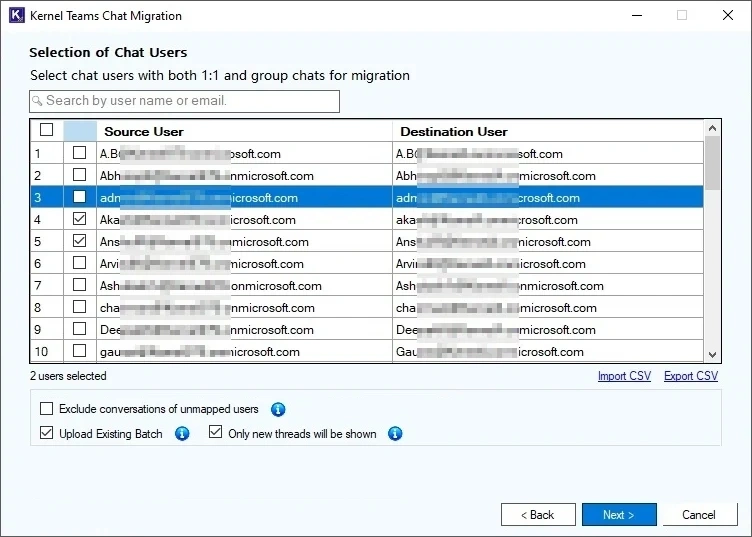Open info icon for Exclude conversations option
This screenshot has height=537, width=752.
click(x=278, y=409)
